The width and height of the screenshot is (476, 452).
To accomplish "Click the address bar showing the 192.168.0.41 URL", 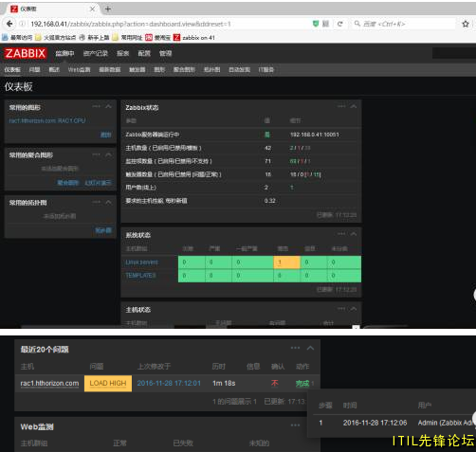I will (x=164, y=24).
